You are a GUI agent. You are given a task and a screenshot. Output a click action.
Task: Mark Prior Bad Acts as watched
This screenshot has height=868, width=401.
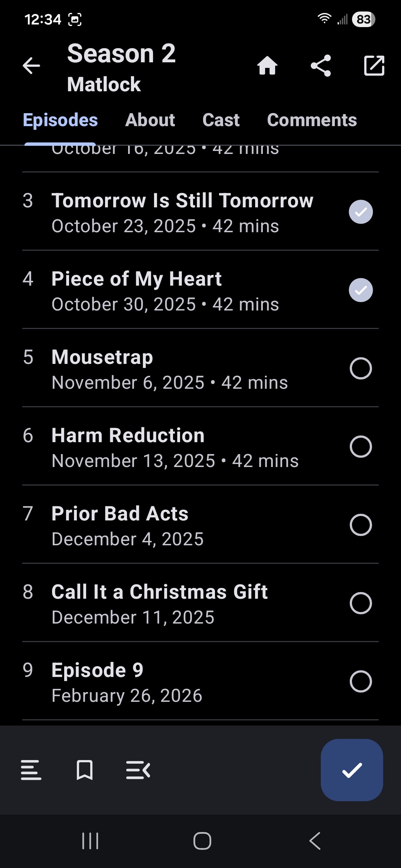point(361,525)
